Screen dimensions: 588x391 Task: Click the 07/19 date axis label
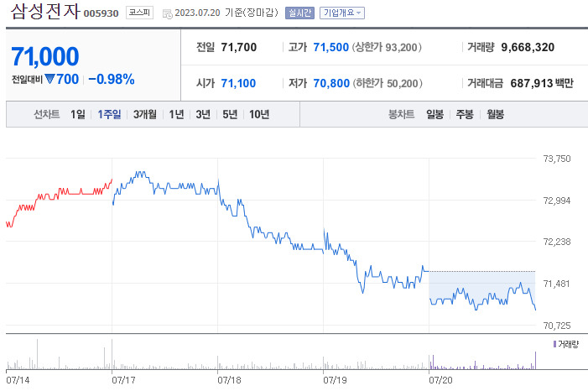click(x=335, y=380)
